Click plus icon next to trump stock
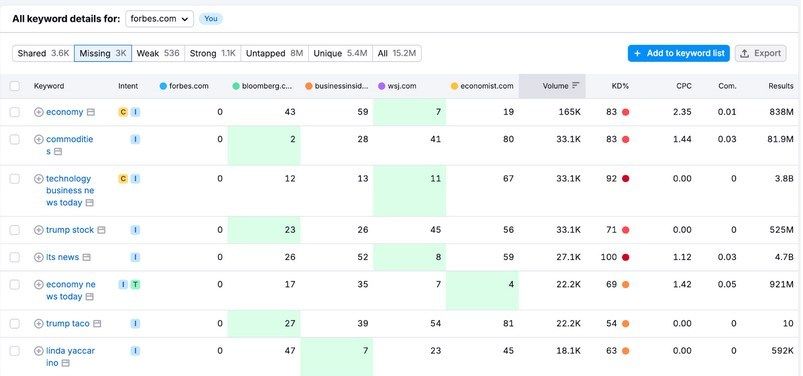 38,230
